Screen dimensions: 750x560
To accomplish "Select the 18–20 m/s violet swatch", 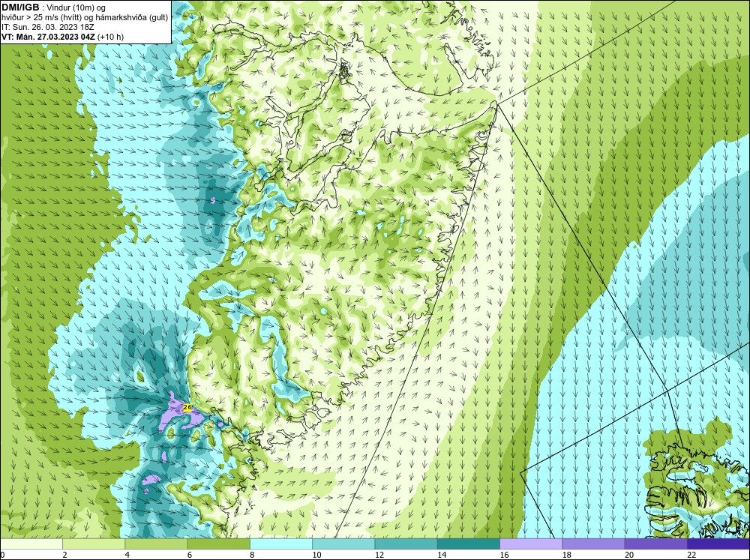I will [593, 544].
